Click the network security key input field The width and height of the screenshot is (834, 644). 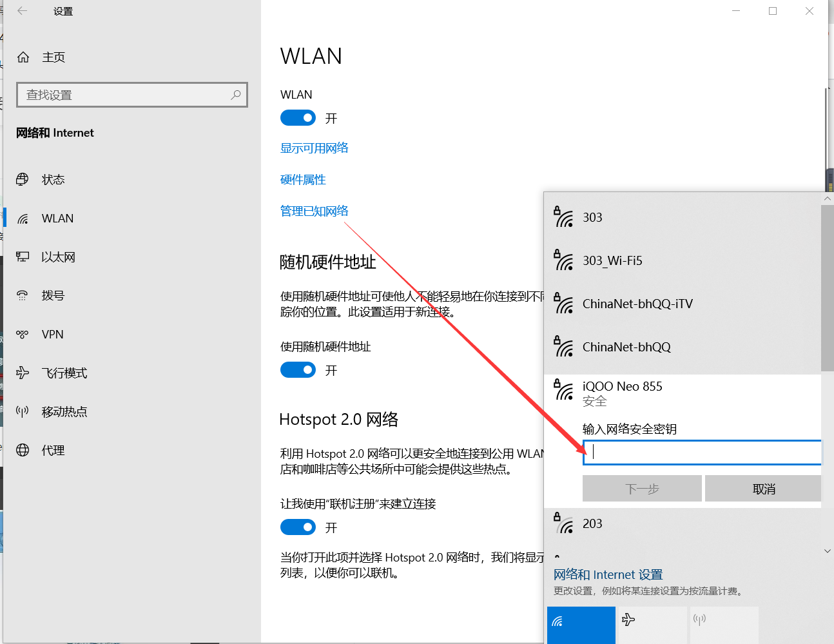point(702,453)
